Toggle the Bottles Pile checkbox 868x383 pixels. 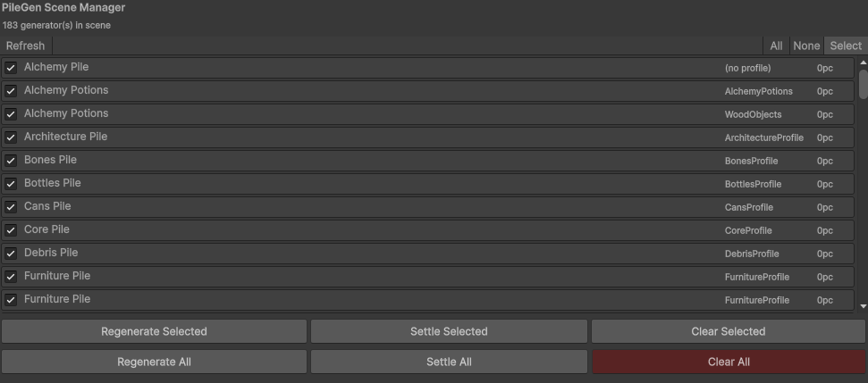coord(11,184)
